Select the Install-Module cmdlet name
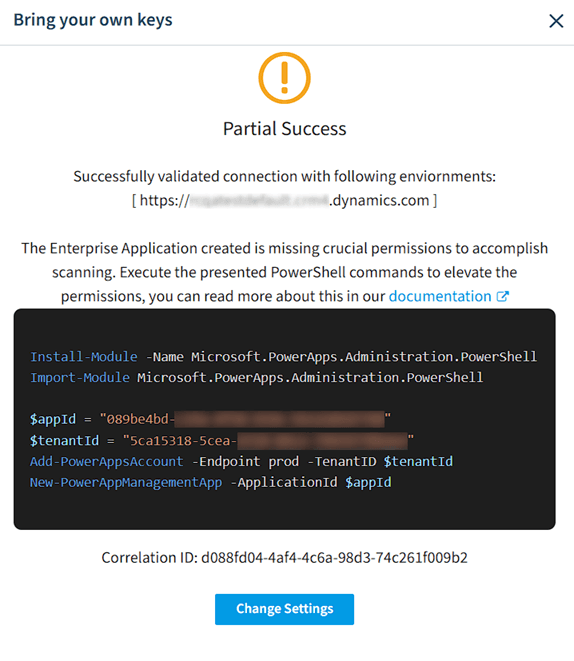Image resolution: width=574 pixels, height=661 pixels. pyautogui.click(x=83, y=357)
